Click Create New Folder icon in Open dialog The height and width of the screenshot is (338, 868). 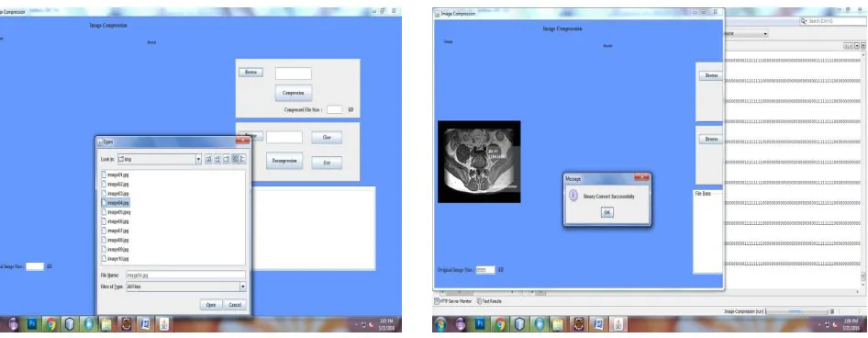pyautogui.click(x=227, y=159)
